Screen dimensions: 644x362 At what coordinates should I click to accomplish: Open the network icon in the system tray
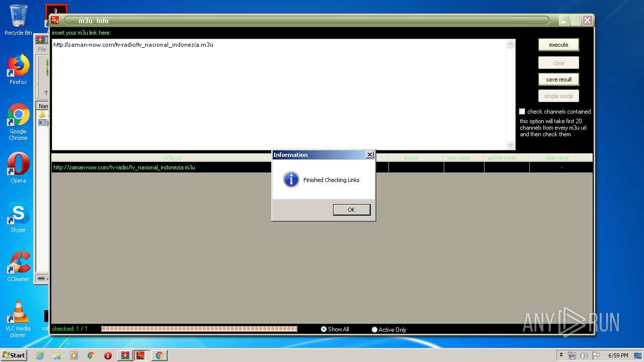(x=572, y=355)
